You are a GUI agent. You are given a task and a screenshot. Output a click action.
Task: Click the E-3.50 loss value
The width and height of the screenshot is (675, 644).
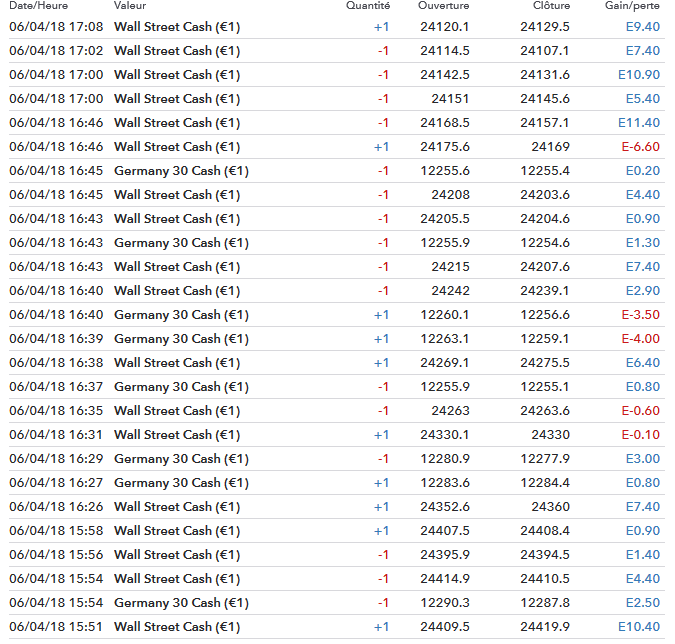(x=641, y=315)
